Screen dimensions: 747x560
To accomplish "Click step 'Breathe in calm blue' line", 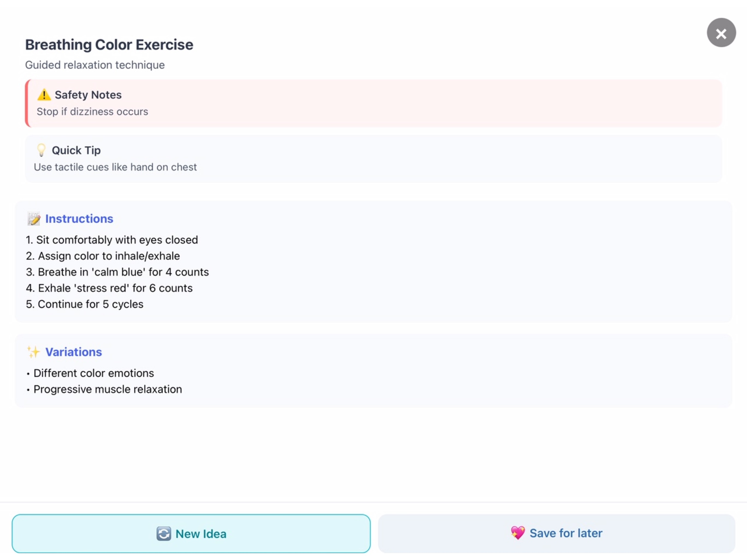I will click(117, 272).
